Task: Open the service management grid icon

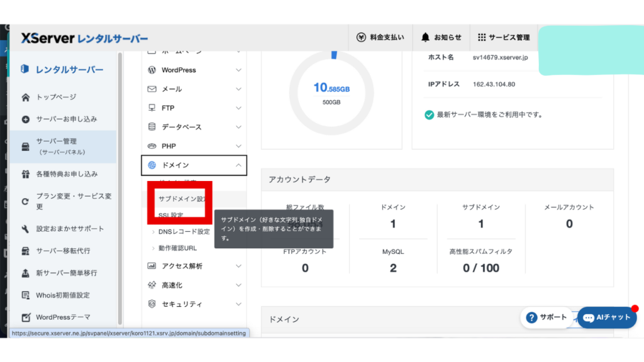Action: 482,37
